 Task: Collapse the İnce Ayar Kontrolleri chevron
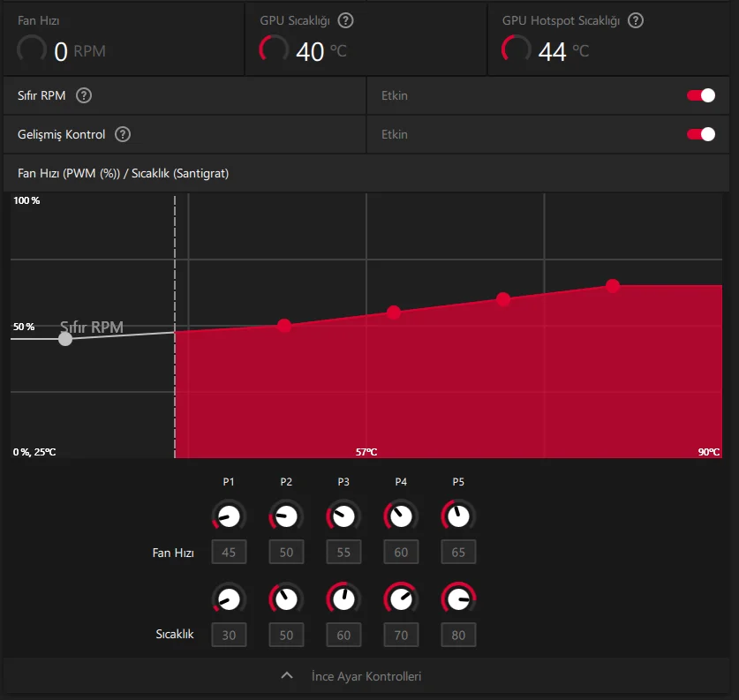[x=287, y=675]
